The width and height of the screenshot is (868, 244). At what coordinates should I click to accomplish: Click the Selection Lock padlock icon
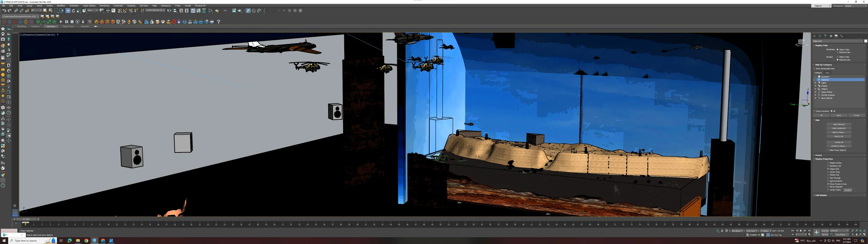pyautogui.click(x=722, y=231)
